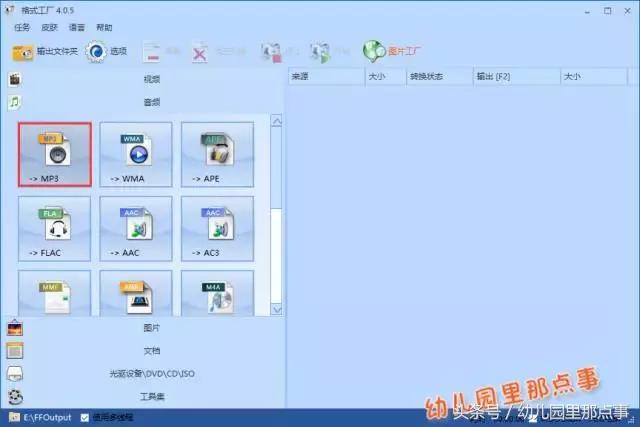Click the 输出 [F2] column header
Viewport: 640px width, 427px height.
tap(517, 76)
